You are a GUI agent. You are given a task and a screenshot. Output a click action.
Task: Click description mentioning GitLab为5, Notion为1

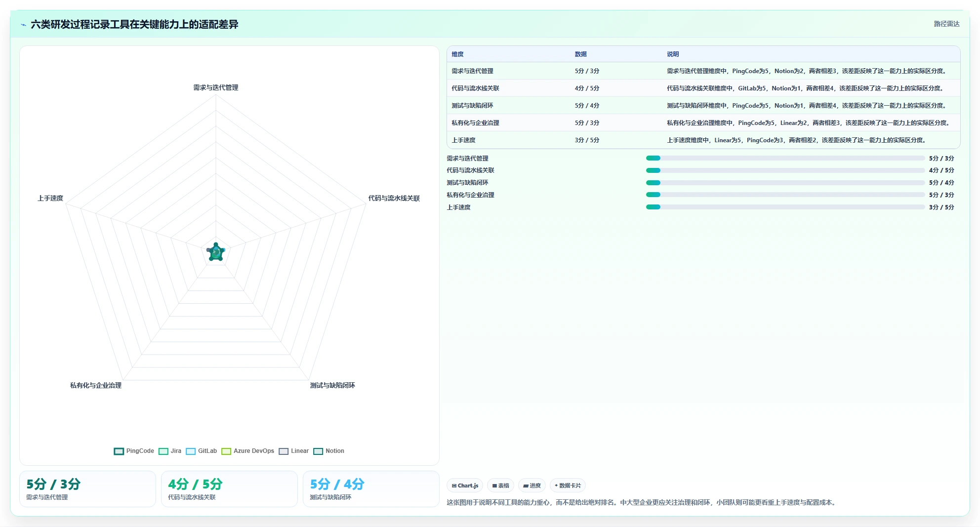pos(806,88)
